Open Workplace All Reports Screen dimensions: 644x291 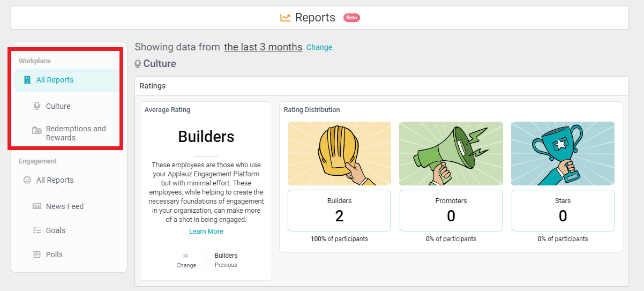[55, 80]
